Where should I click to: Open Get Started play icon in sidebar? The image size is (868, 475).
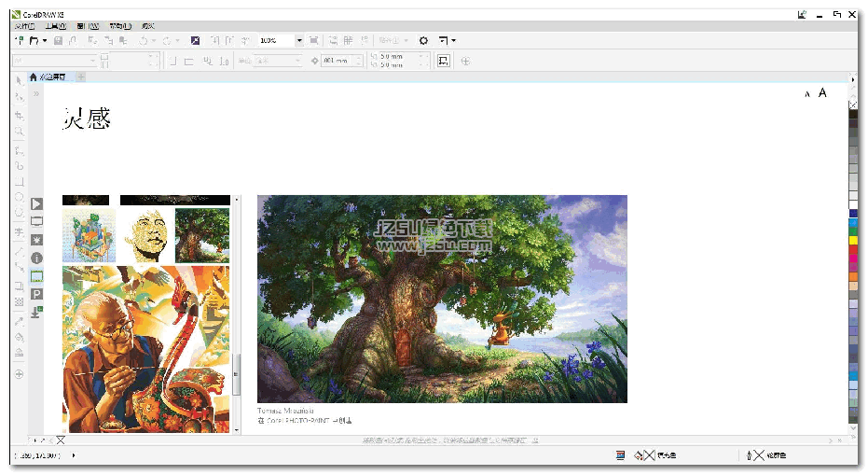point(36,204)
